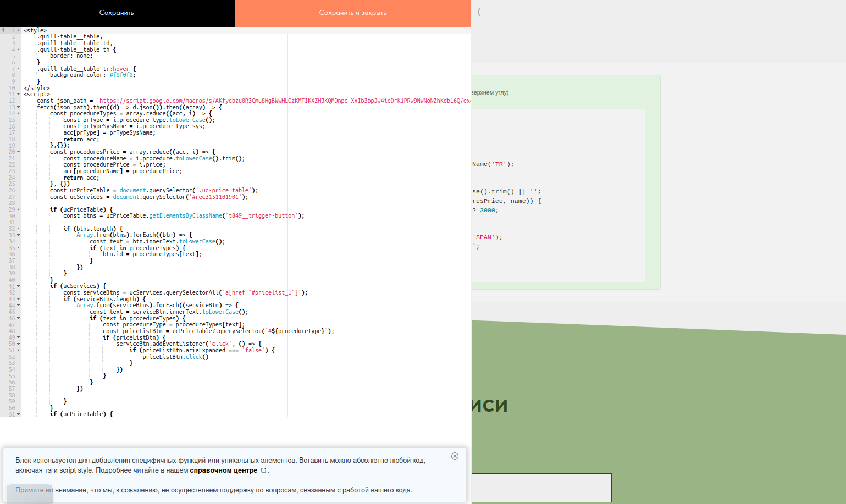
Task: Fold the ariaExpanded check at line 51
Action: point(19,351)
